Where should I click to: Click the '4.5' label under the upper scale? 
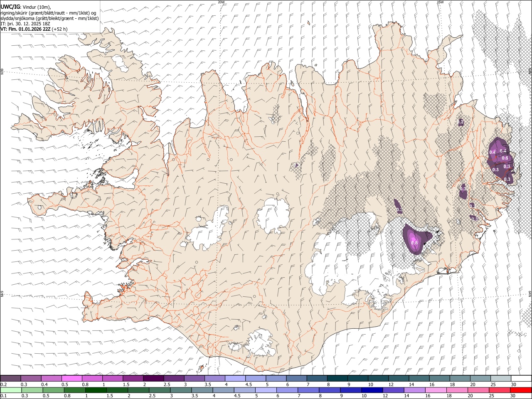coord(249,384)
